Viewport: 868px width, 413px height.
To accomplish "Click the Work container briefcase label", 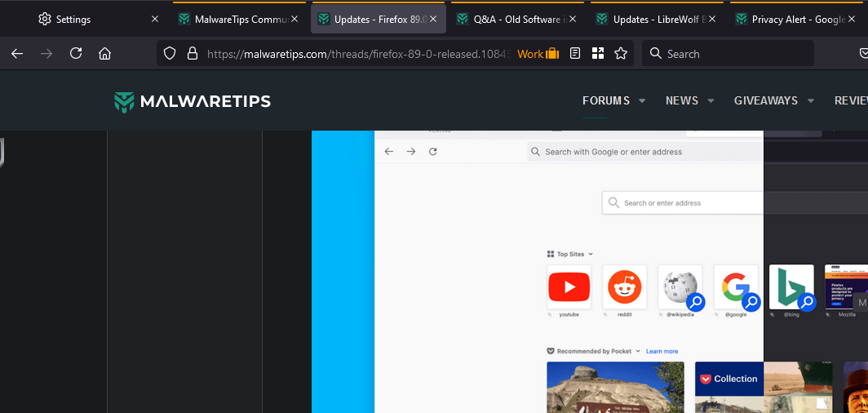I will (538, 54).
